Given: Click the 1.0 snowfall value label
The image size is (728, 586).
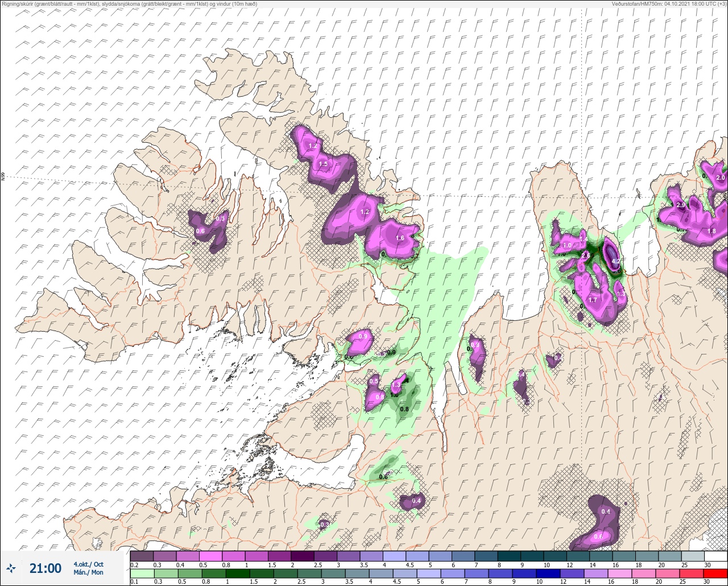Looking at the screenshot, I should click(x=567, y=246).
